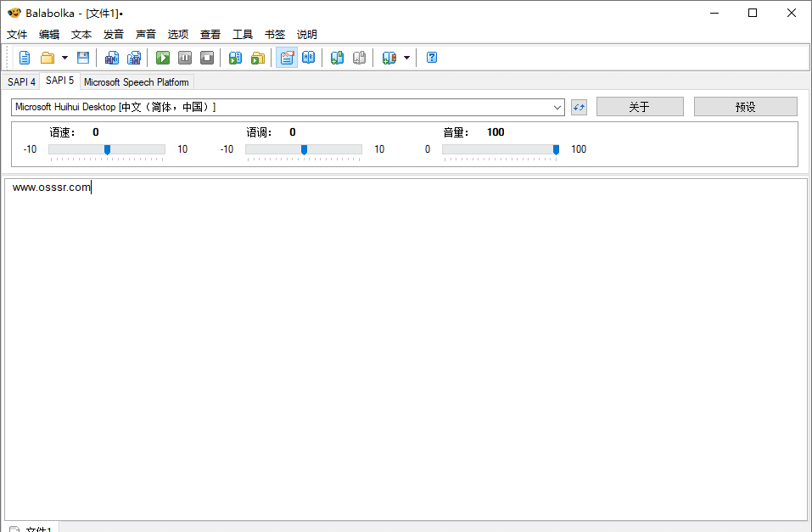Open the 声音 menu
The height and width of the screenshot is (532, 812).
(x=146, y=35)
